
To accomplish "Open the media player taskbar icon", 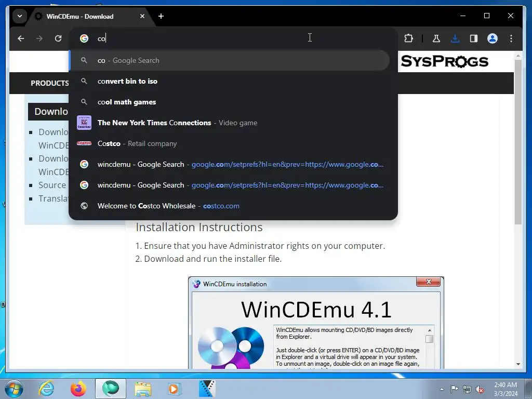I will coord(175,389).
